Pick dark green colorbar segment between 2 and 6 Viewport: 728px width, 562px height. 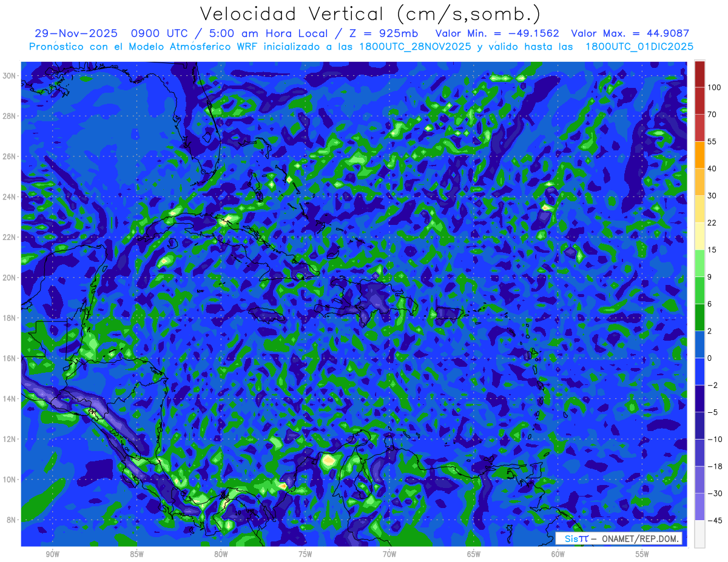tap(699, 317)
